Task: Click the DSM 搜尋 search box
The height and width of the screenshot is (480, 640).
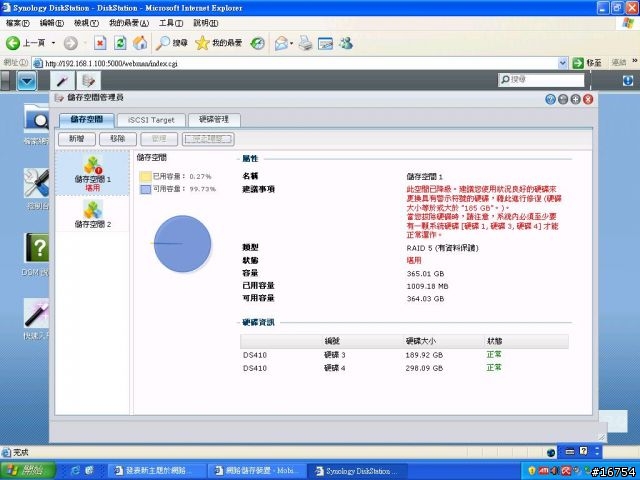Action: pyautogui.click(x=541, y=80)
